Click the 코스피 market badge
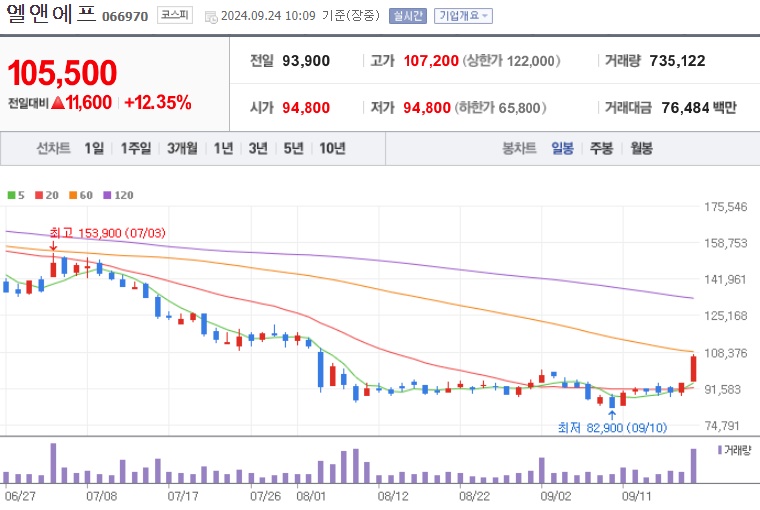 tap(174, 15)
